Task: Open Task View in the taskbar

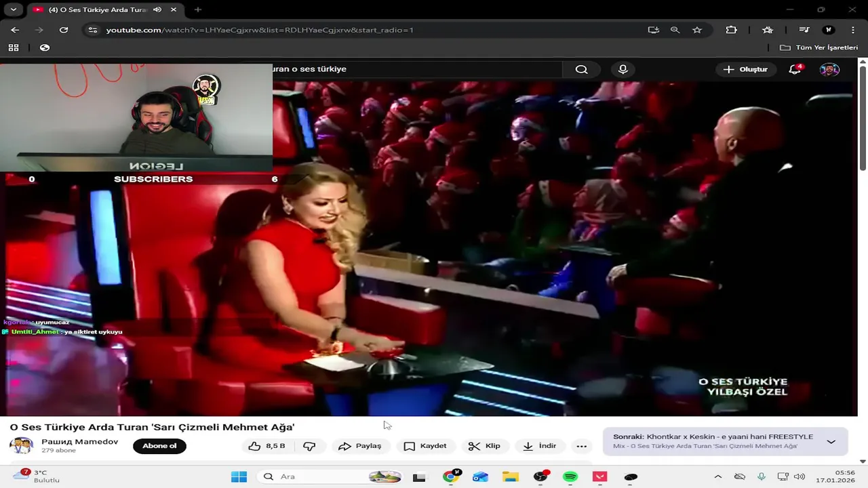Action: tap(419, 476)
